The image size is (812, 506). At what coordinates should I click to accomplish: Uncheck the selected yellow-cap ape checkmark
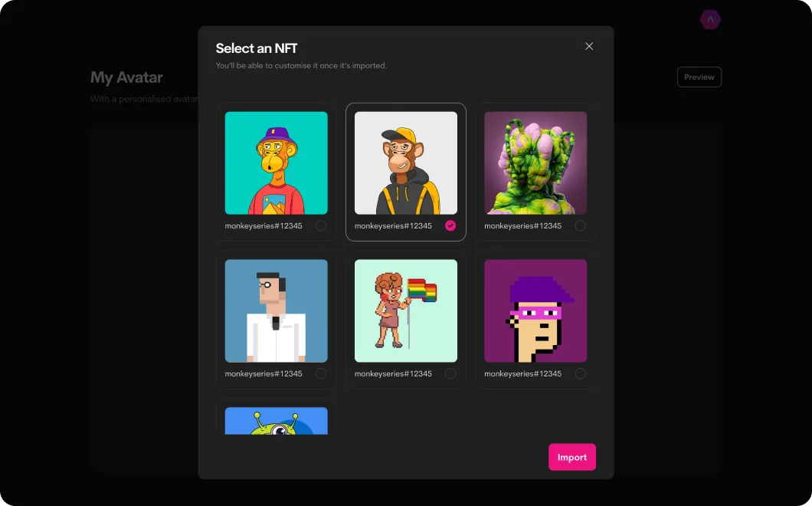[450, 225]
